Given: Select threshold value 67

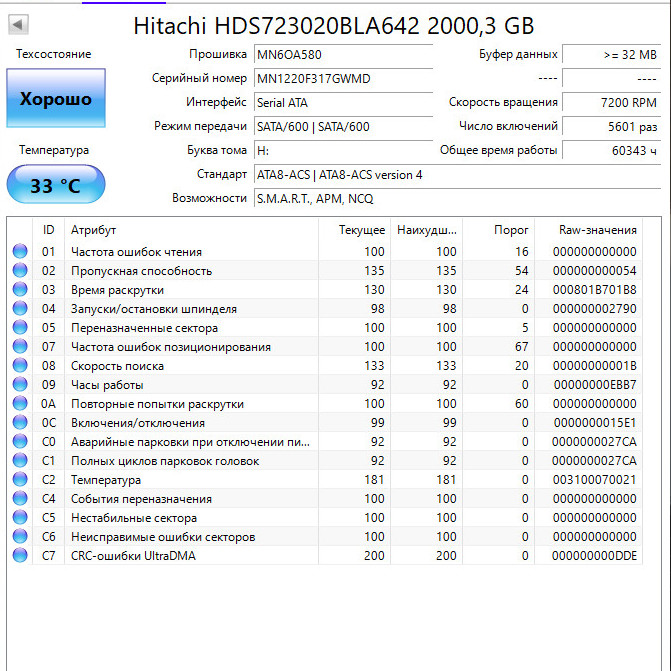Looking at the screenshot, I should click(x=522, y=347).
